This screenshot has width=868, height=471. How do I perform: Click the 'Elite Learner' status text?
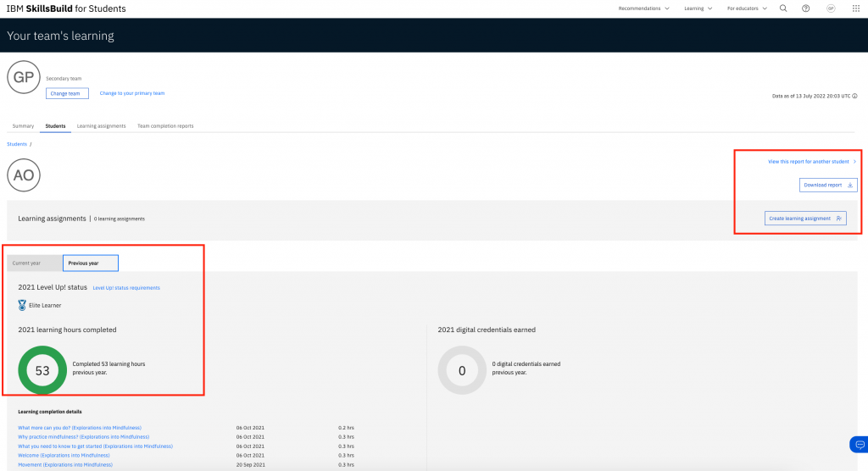coord(45,305)
